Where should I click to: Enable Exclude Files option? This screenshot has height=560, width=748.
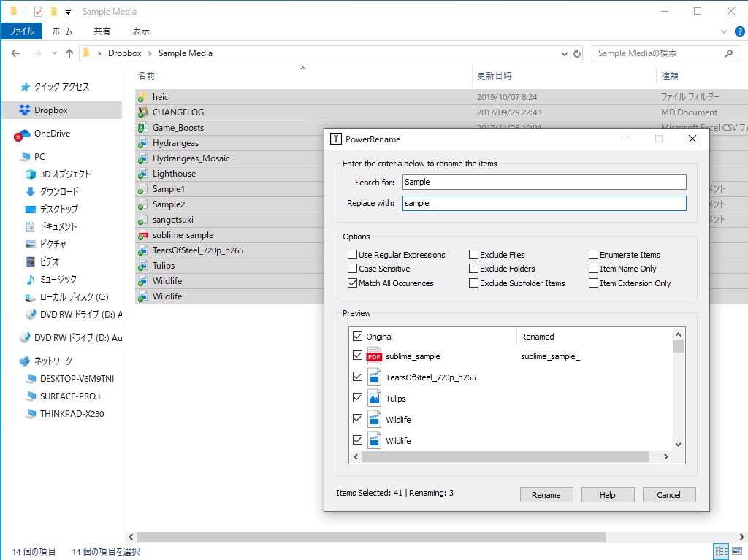coord(473,254)
